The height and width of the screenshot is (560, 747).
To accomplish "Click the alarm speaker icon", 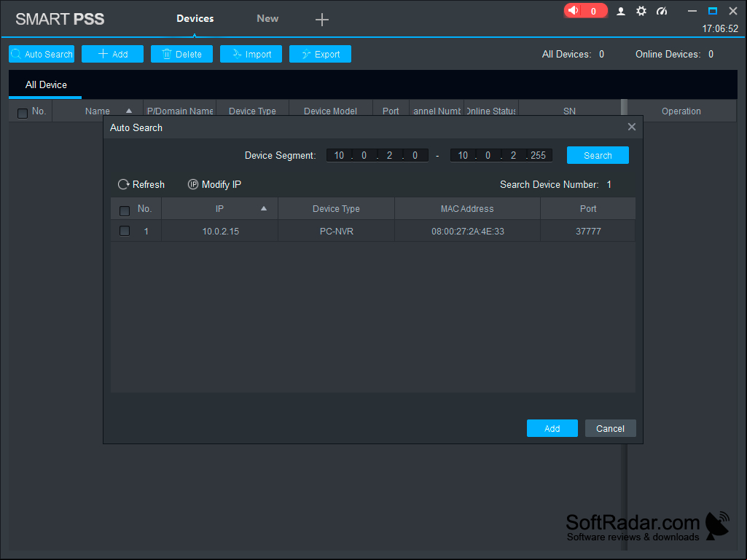I will 574,10.
